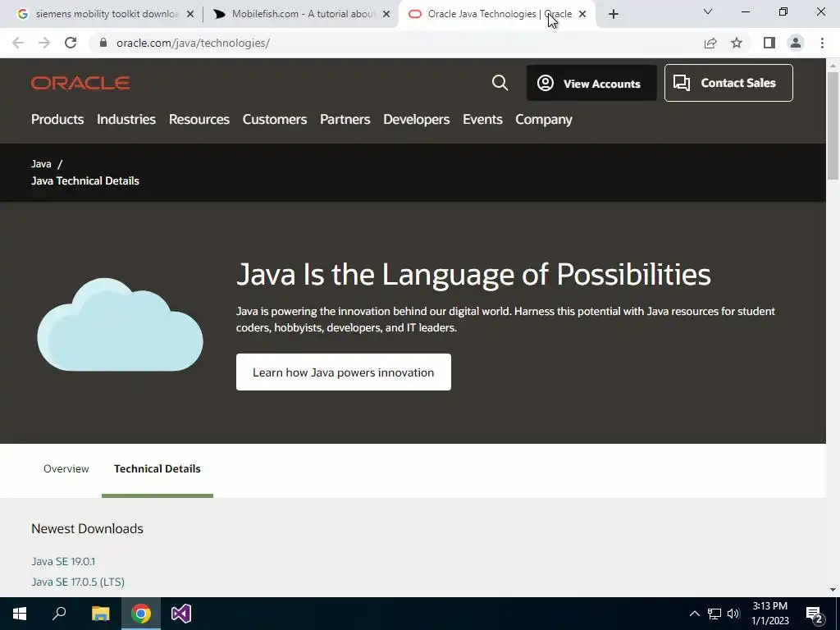Click Learn how Java powers innovation
Viewport: 840px width, 630px height.
(x=344, y=372)
